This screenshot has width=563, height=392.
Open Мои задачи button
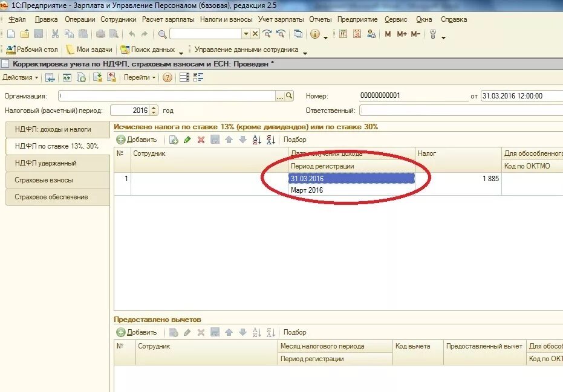[x=89, y=50]
